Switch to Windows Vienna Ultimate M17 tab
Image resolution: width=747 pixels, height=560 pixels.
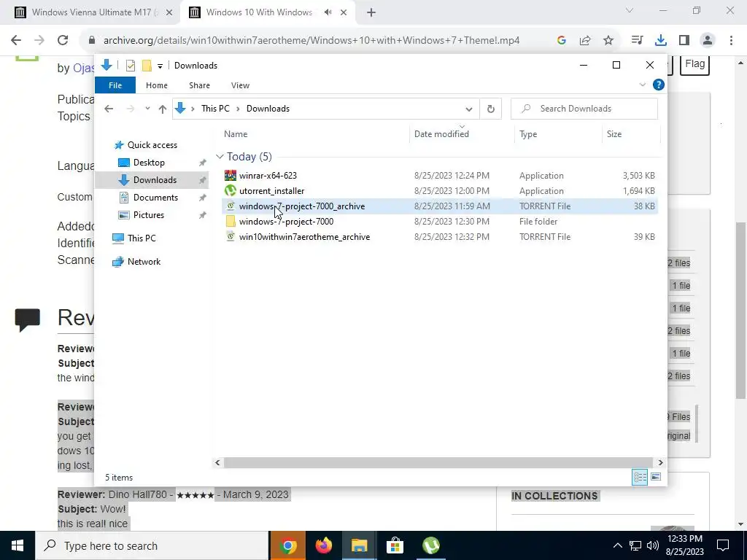click(90, 12)
